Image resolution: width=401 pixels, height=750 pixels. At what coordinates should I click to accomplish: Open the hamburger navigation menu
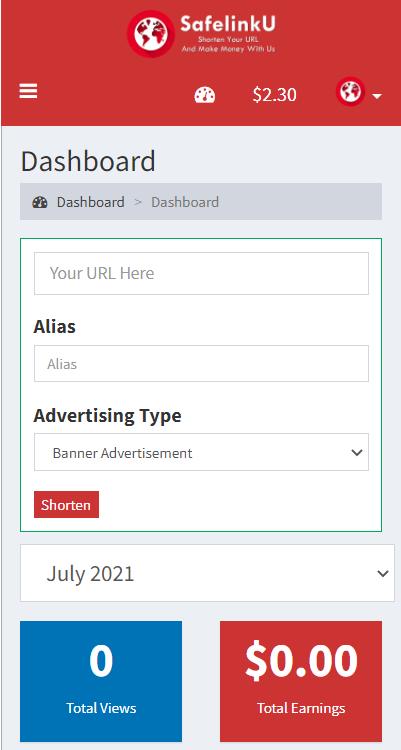coord(28,91)
